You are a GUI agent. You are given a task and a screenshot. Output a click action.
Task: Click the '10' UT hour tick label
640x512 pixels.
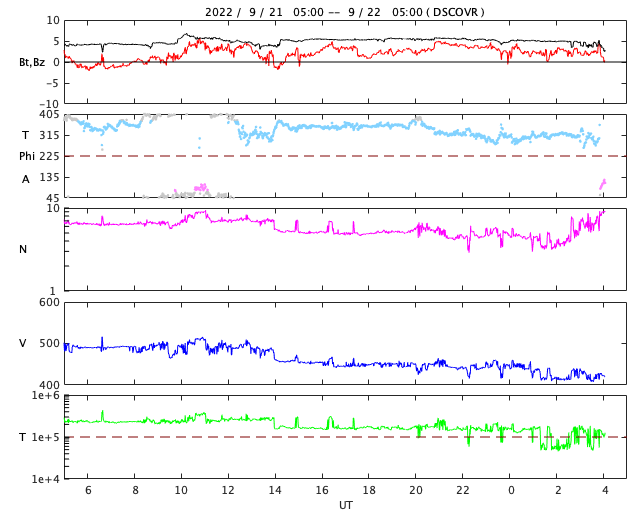point(181,490)
